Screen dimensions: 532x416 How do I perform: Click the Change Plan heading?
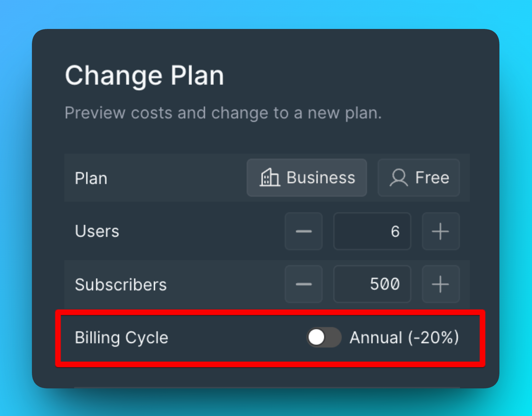click(x=144, y=76)
